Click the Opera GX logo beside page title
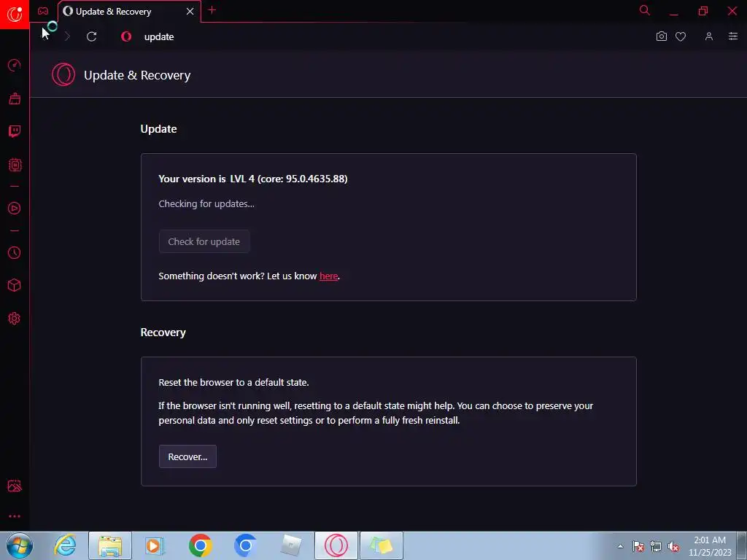Image resolution: width=747 pixels, height=560 pixels. point(63,75)
